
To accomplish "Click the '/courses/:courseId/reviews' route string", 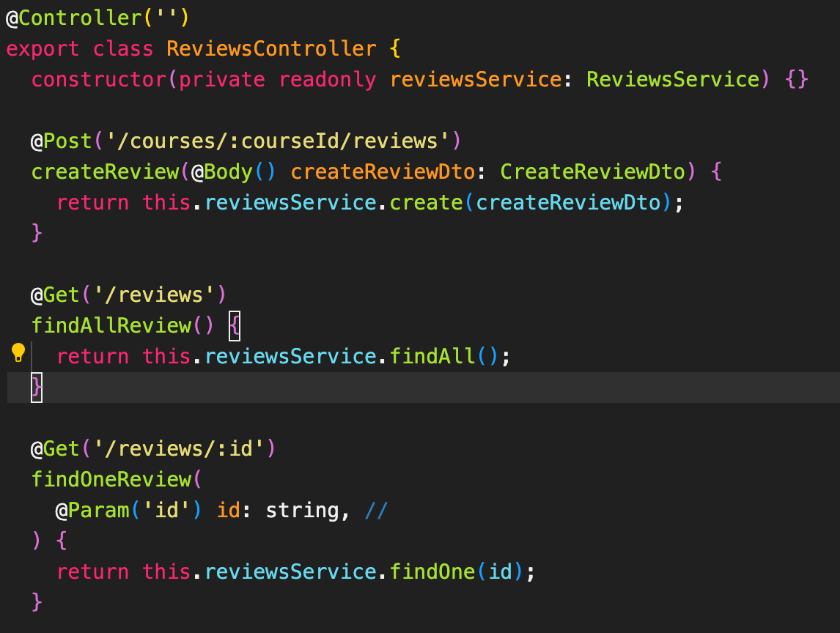I will (278, 141).
